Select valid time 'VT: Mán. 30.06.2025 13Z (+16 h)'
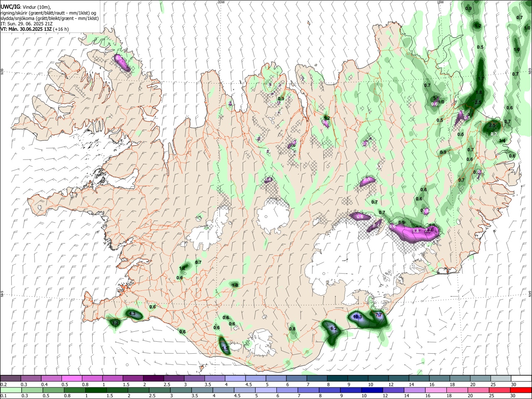This screenshot has height=399, width=532. tap(34, 29)
